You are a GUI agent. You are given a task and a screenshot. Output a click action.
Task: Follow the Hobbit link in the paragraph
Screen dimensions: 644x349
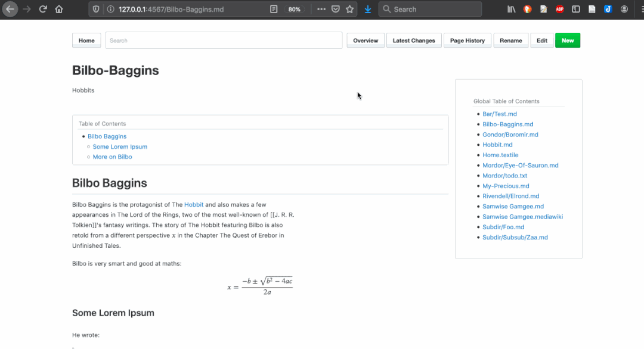coord(193,204)
